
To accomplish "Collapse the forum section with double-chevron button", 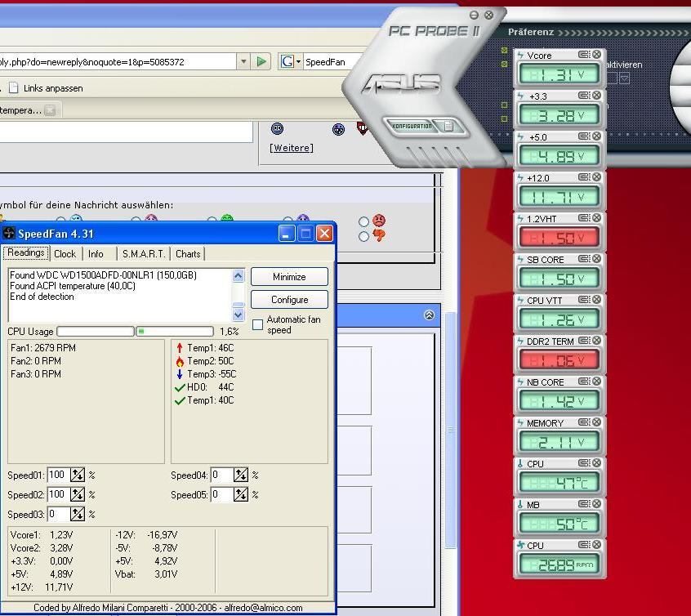I will pos(430,315).
